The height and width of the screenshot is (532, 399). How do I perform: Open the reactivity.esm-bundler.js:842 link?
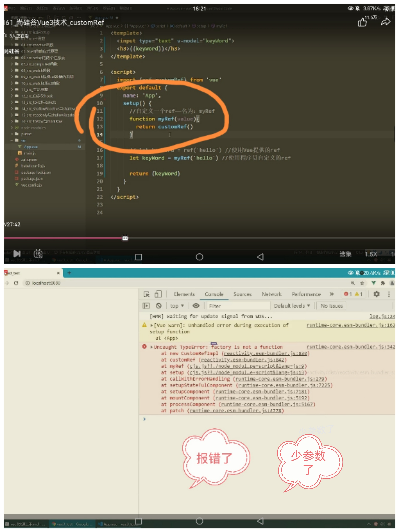pos(243,360)
